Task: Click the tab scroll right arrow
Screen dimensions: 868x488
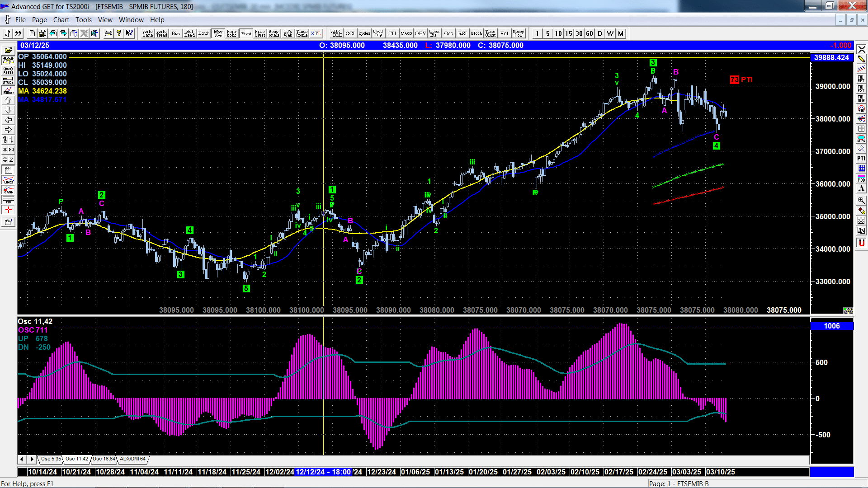Action: (32, 459)
